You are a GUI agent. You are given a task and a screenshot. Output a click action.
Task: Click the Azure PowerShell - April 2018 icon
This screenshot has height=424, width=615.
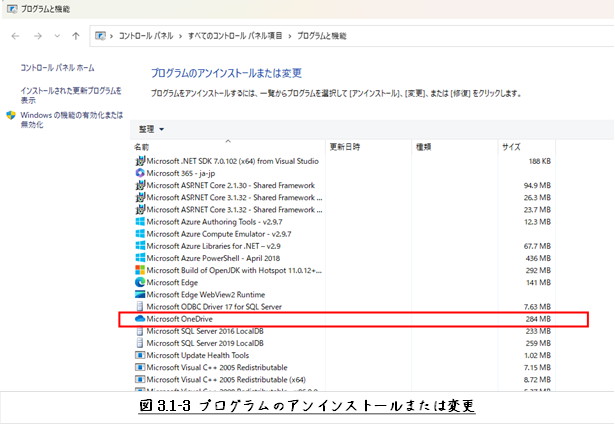pos(140,258)
